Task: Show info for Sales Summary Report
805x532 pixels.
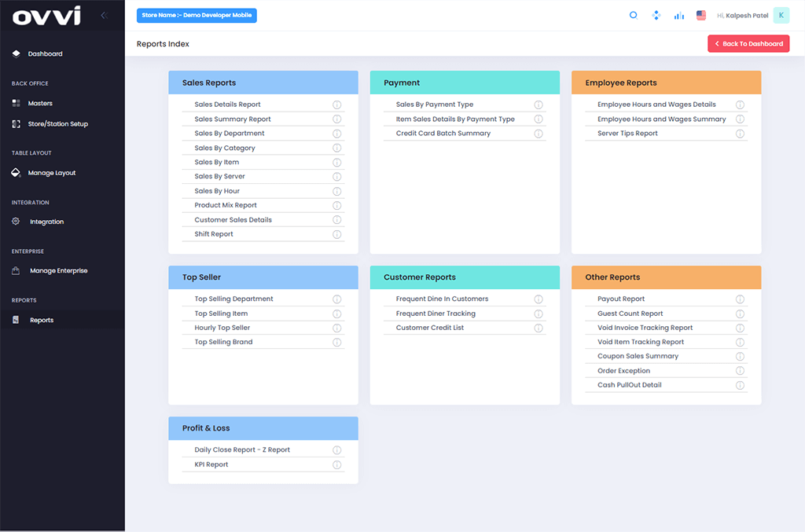Action: (336, 119)
